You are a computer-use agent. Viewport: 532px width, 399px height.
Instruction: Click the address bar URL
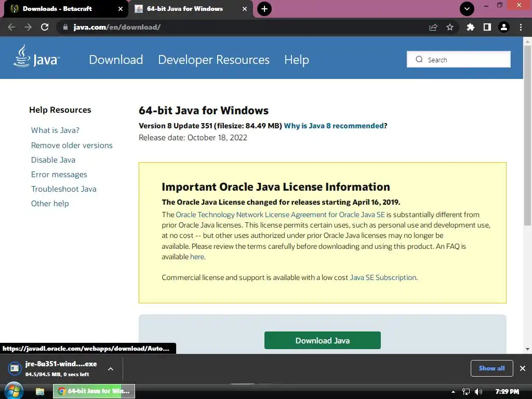click(x=117, y=27)
